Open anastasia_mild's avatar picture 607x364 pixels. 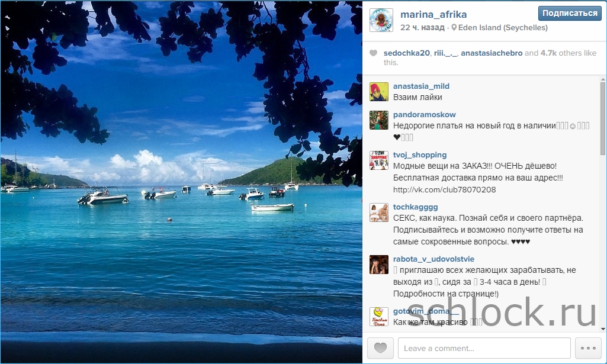pyautogui.click(x=379, y=92)
